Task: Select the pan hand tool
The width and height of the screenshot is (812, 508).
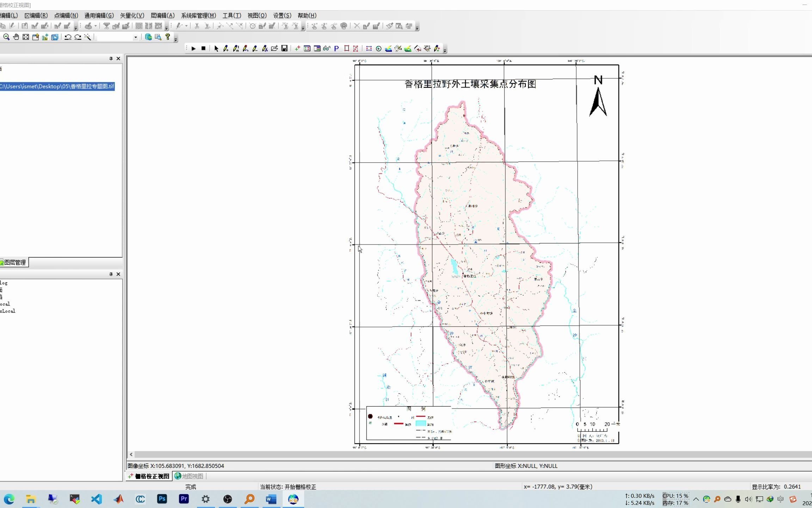Action: (x=16, y=37)
